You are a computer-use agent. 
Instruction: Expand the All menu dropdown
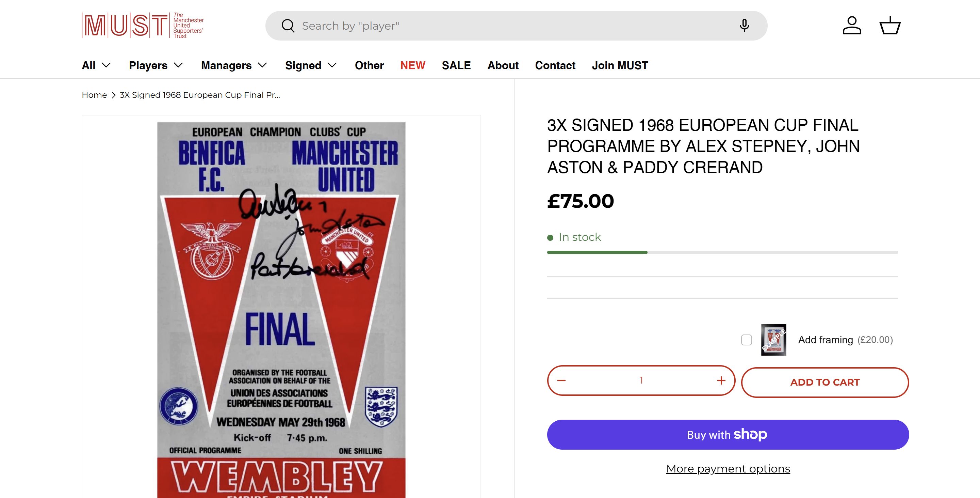pyautogui.click(x=96, y=65)
